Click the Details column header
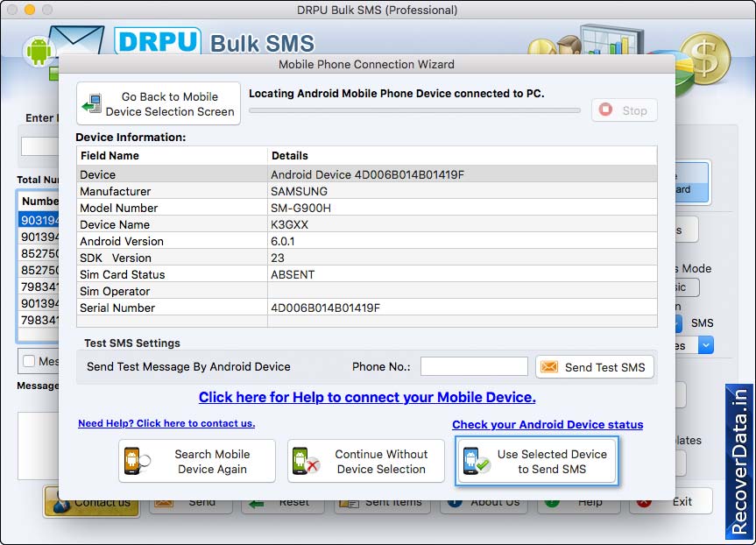Viewport: 756px width, 545px height. click(x=463, y=156)
